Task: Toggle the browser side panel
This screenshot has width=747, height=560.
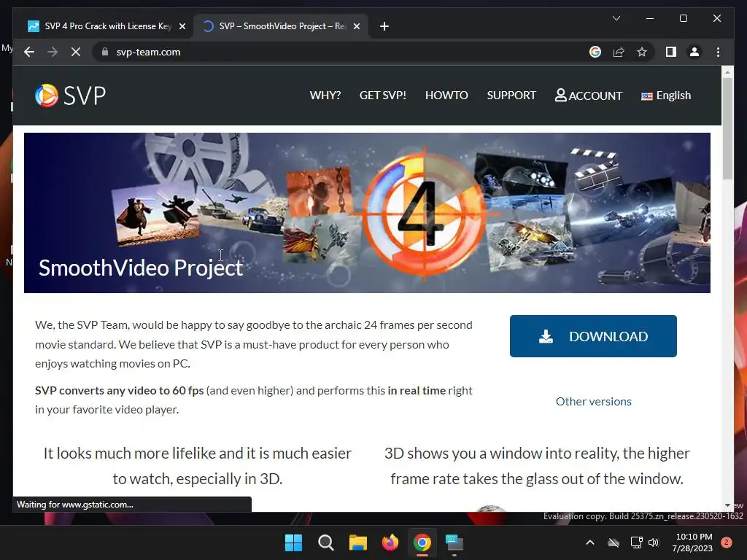Action: coord(671,52)
